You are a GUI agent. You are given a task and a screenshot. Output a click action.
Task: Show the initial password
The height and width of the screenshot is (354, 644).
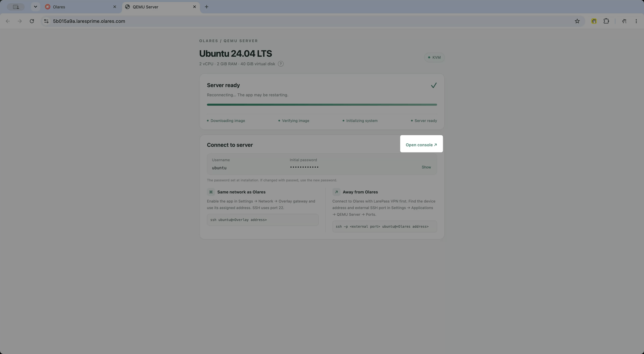coord(426,167)
